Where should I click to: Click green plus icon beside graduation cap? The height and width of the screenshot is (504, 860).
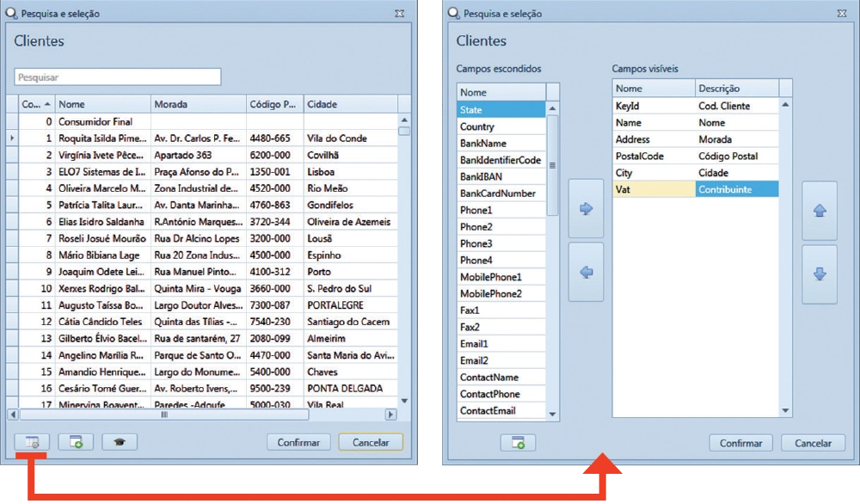tap(76, 442)
